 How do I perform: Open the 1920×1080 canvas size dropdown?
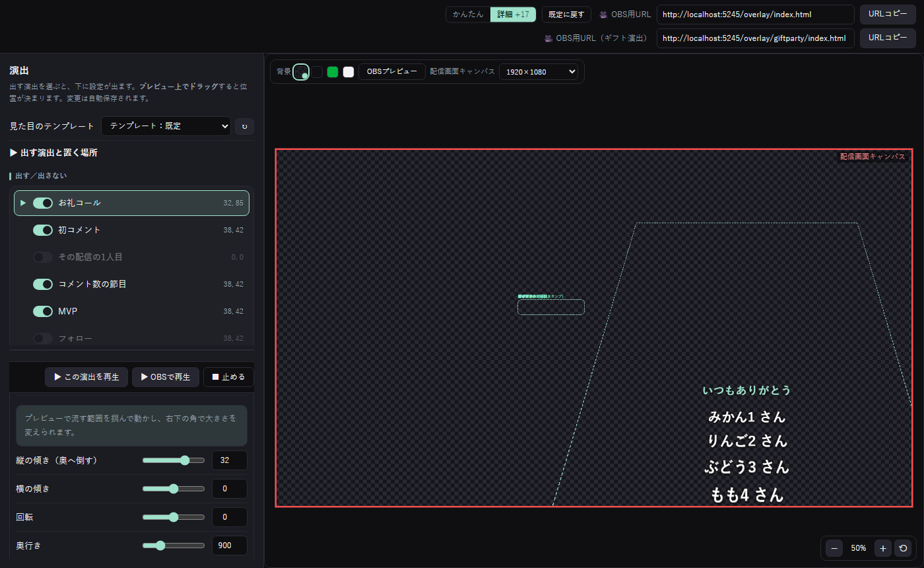point(539,71)
